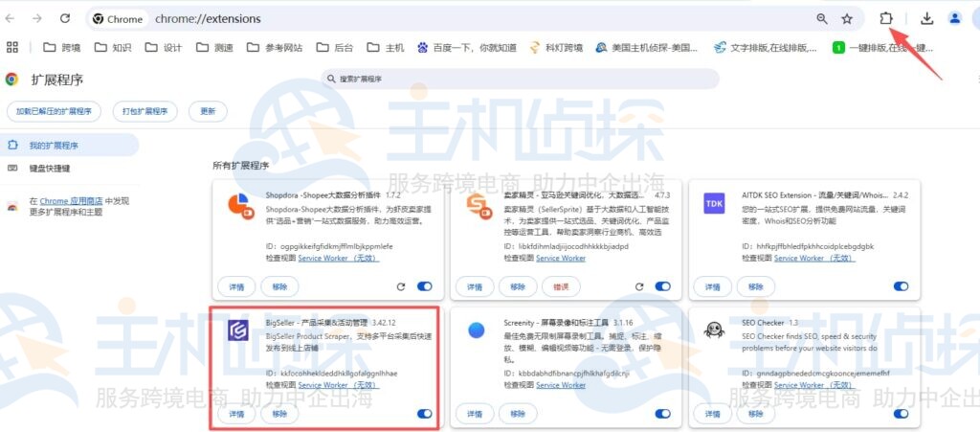Select 我的扩展程序 in the sidebar
This screenshot has width=980, height=432.
coord(54,146)
